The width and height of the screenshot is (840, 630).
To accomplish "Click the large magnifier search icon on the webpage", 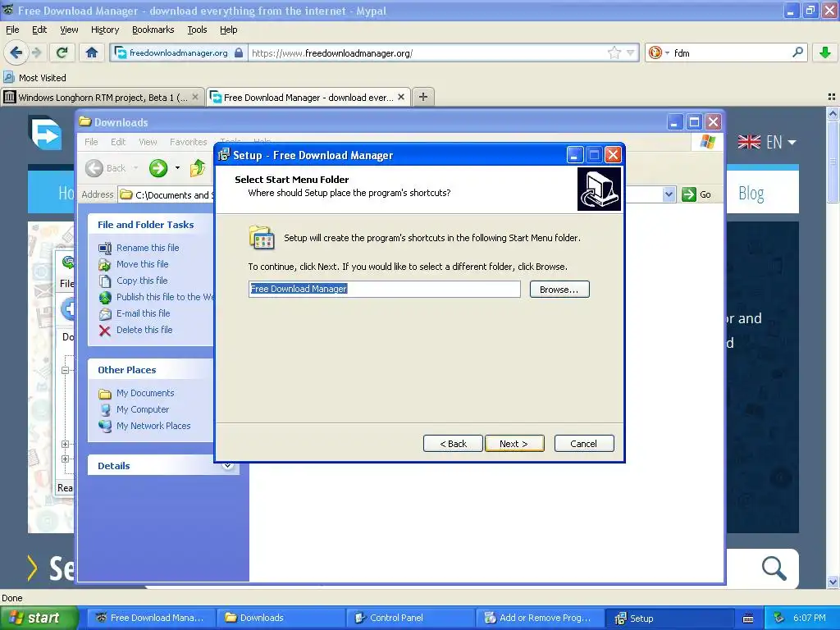I will [x=774, y=568].
